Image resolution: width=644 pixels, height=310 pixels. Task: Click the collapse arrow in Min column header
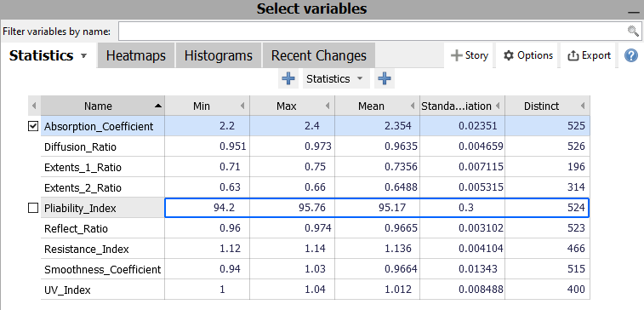tap(242, 106)
